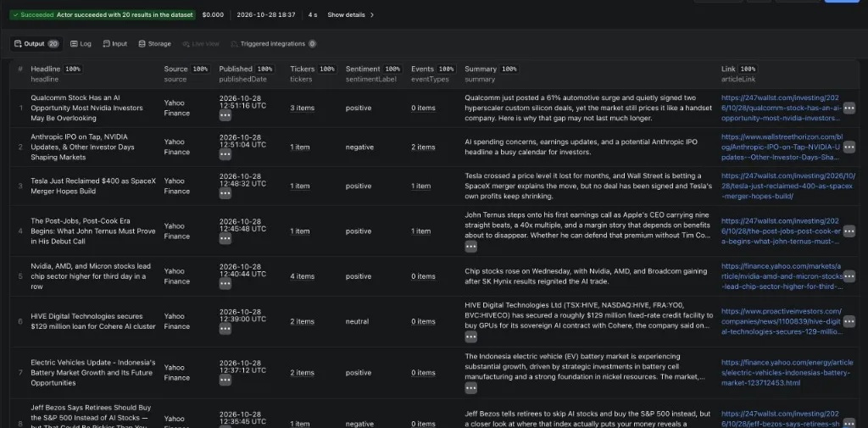868x428 pixels.
Task: Expand full summary for Indonesia EV row
Action: [470, 387]
